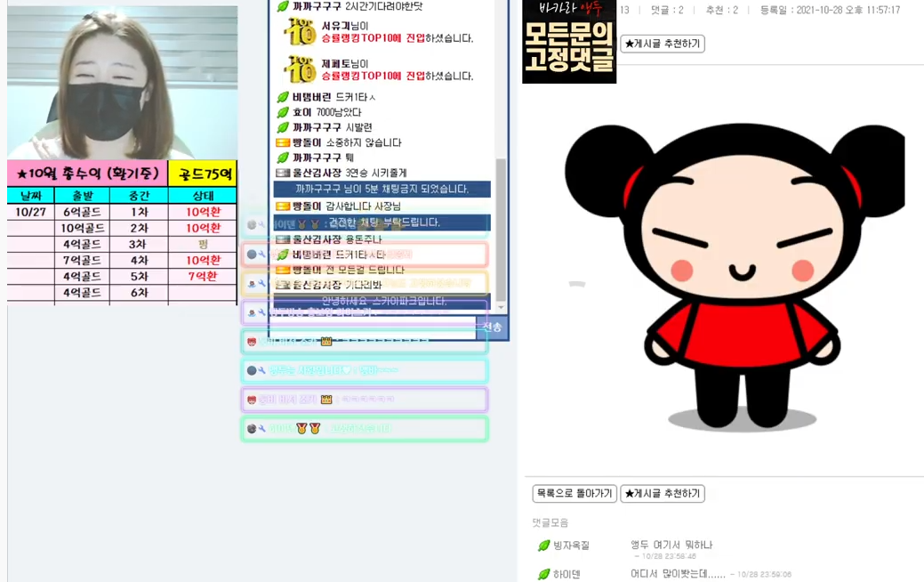
Task: Click the leaf icon beside commenter 빙자욕질
Action: click(543, 546)
